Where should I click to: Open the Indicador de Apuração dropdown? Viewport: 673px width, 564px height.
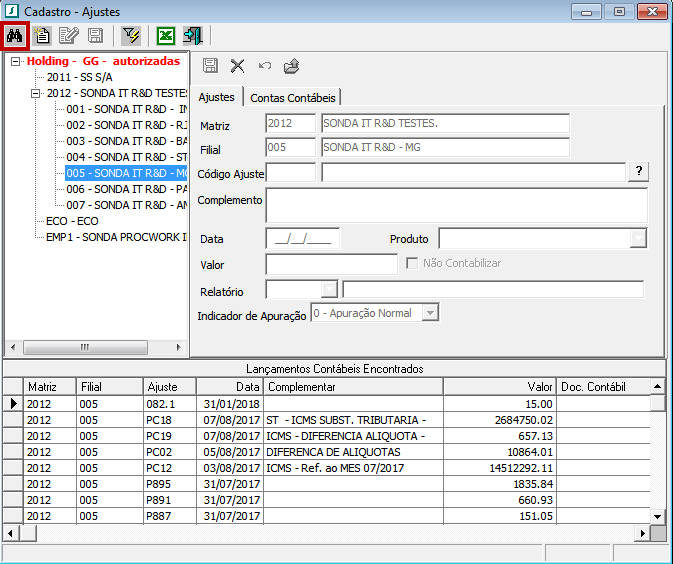pyautogui.click(x=430, y=313)
